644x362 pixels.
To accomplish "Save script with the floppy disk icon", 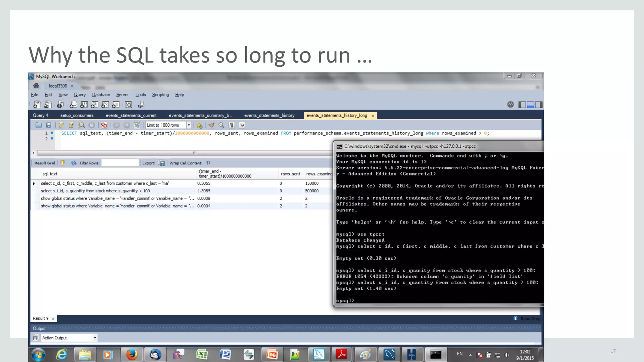I will click(49, 125).
